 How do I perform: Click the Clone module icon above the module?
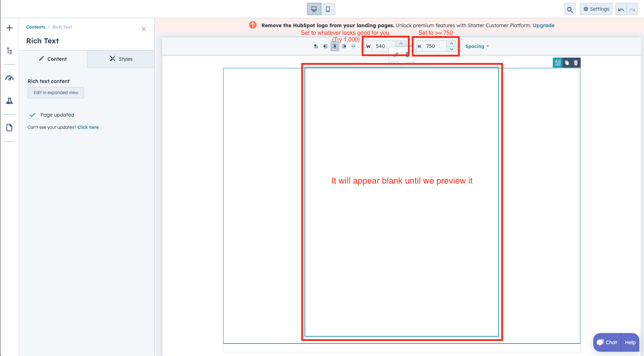(566, 63)
